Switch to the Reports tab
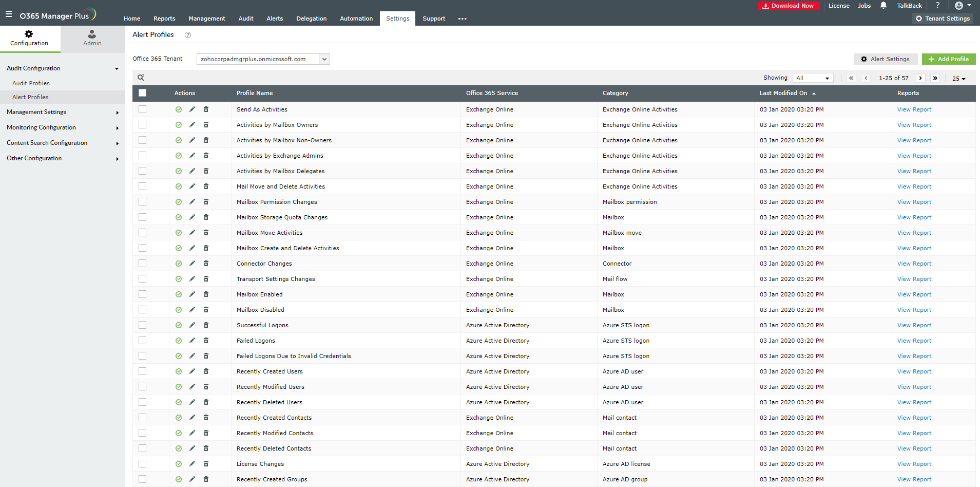The height and width of the screenshot is (487, 980). coord(164,18)
